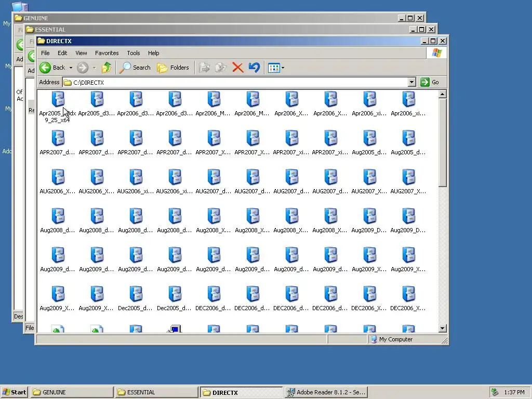Click the grayed Forward arrow icon
This screenshot has height=399, width=532.
[83, 68]
